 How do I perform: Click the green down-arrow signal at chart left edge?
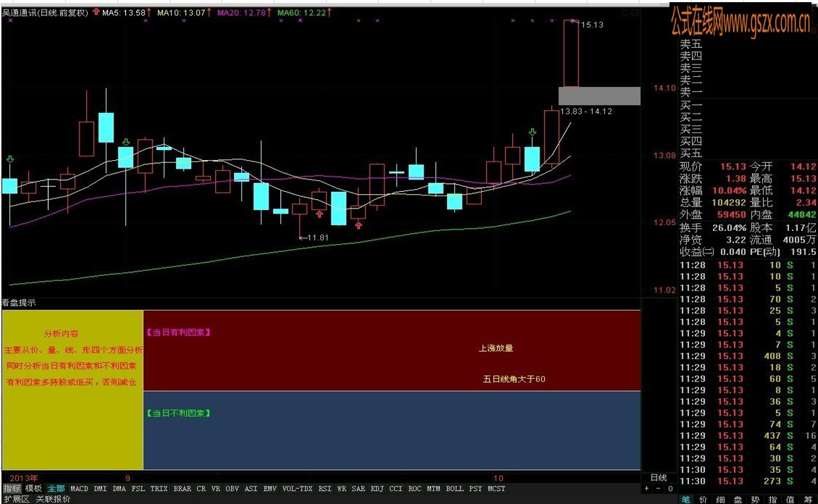10,159
